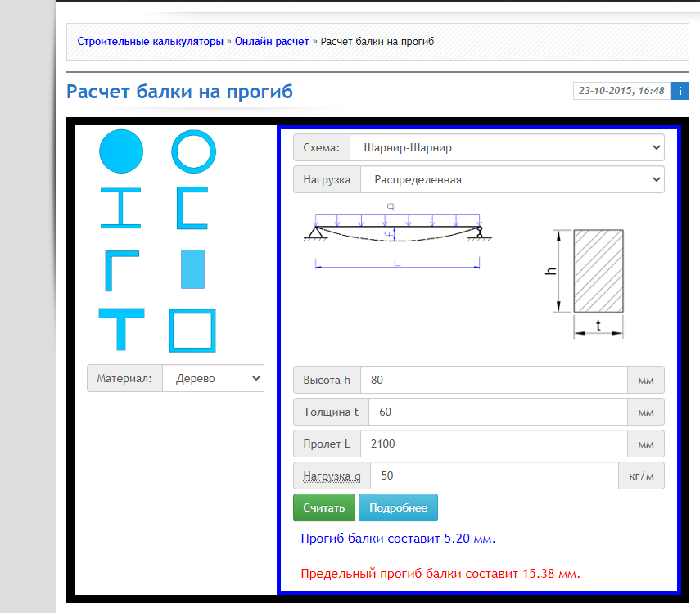The width and height of the screenshot is (700, 613).
Task: Pick the solid rectangle cross-section icon
Action: 192,269
